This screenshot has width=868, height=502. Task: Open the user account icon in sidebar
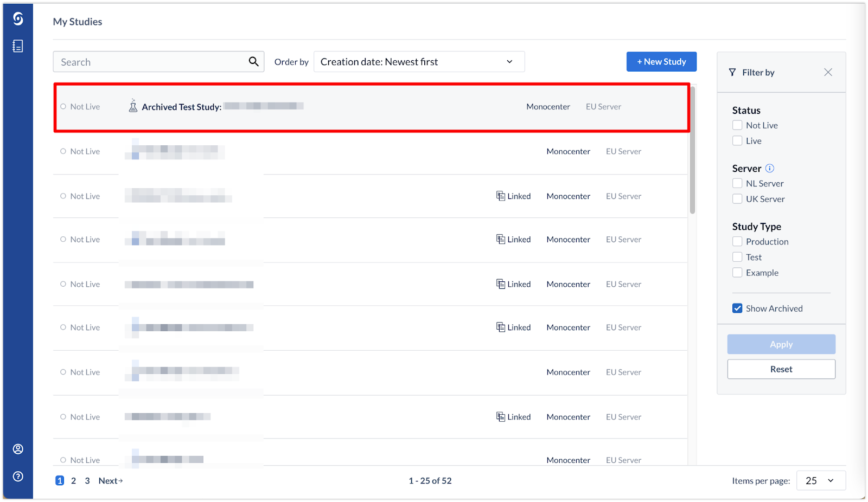click(18, 449)
